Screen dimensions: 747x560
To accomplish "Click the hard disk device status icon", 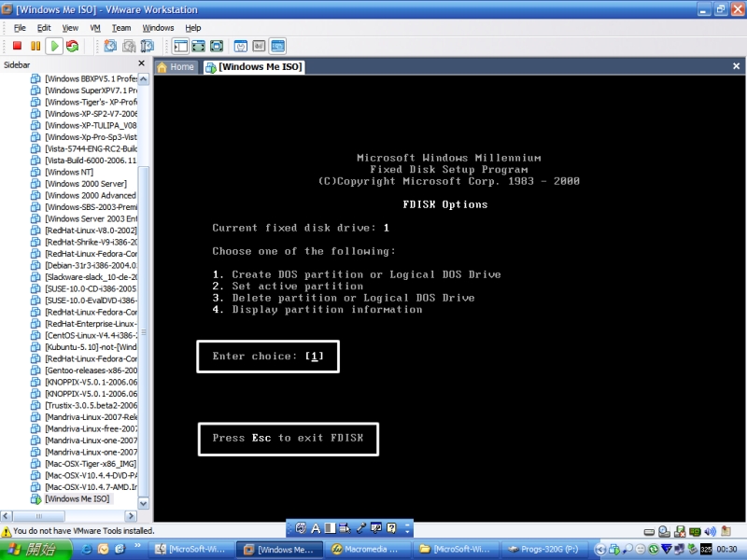I will pos(649,532).
